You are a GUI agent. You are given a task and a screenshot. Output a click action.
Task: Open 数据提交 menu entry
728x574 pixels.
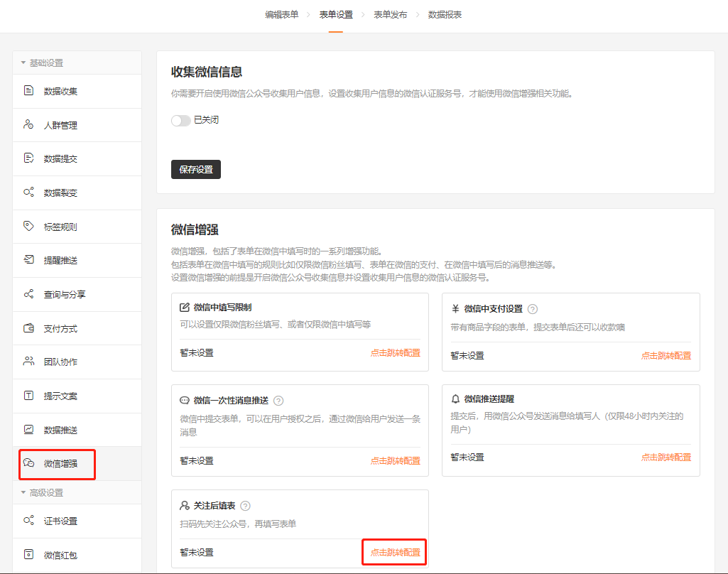77,159
